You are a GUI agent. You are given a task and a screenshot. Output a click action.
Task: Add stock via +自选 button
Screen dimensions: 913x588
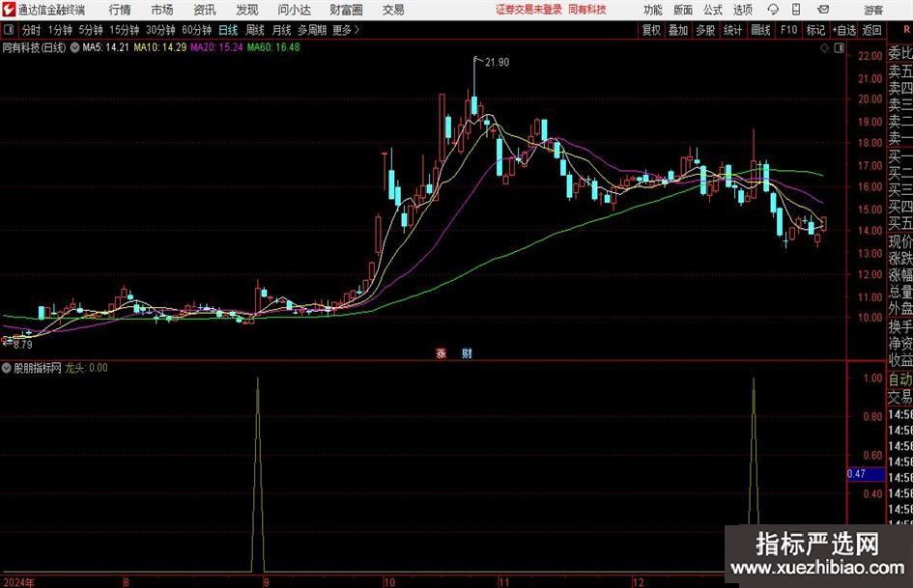pyautogui.click(x=843, y=30)
